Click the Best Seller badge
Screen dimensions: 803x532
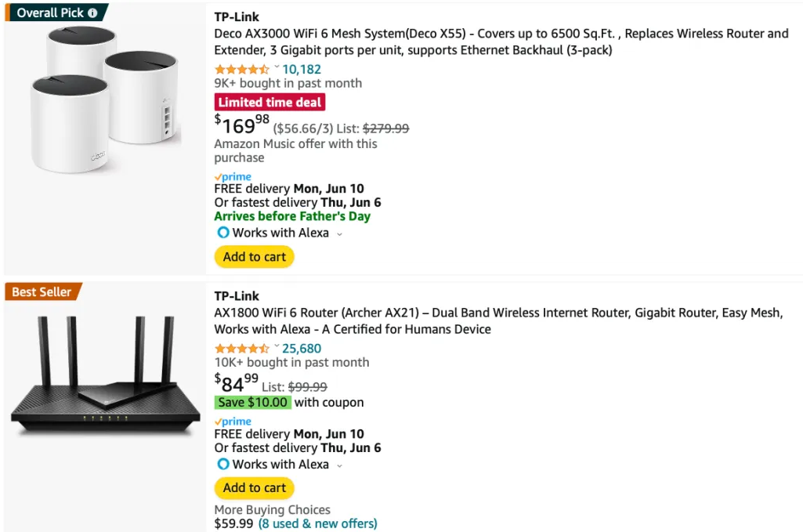click(42, 292)
